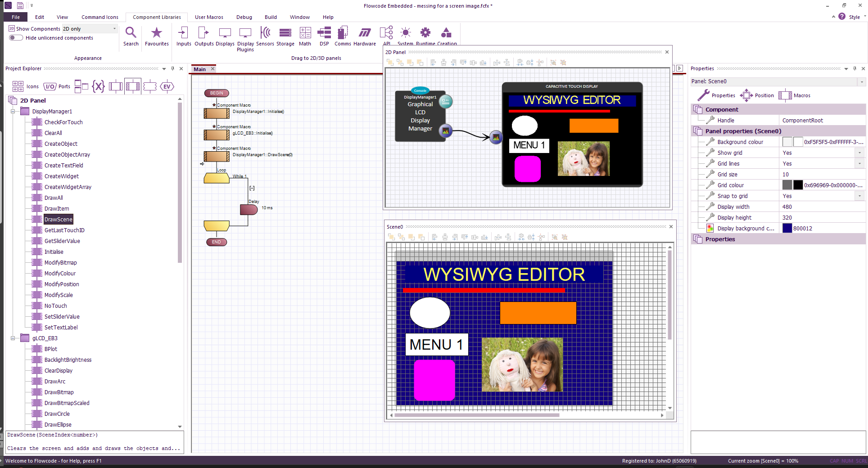Toggle the Show Components 2D checkbox icon

pyautogui.click(x=12, y=28)
